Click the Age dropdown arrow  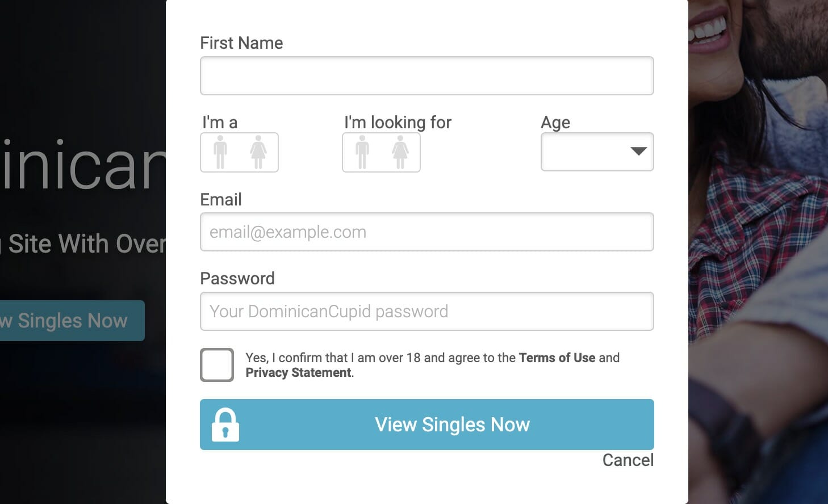[639, 151]
